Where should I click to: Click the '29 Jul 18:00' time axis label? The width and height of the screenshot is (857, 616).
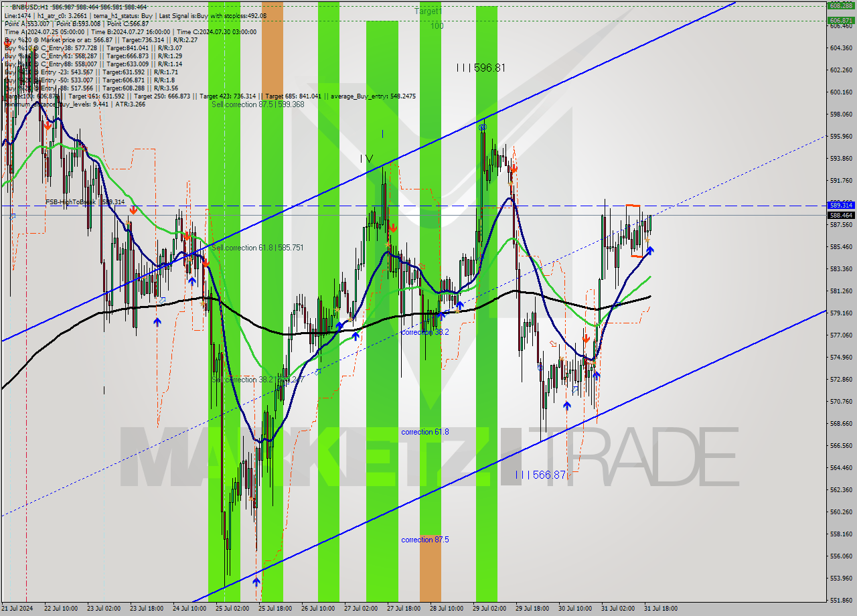click(x=532, y=609)
